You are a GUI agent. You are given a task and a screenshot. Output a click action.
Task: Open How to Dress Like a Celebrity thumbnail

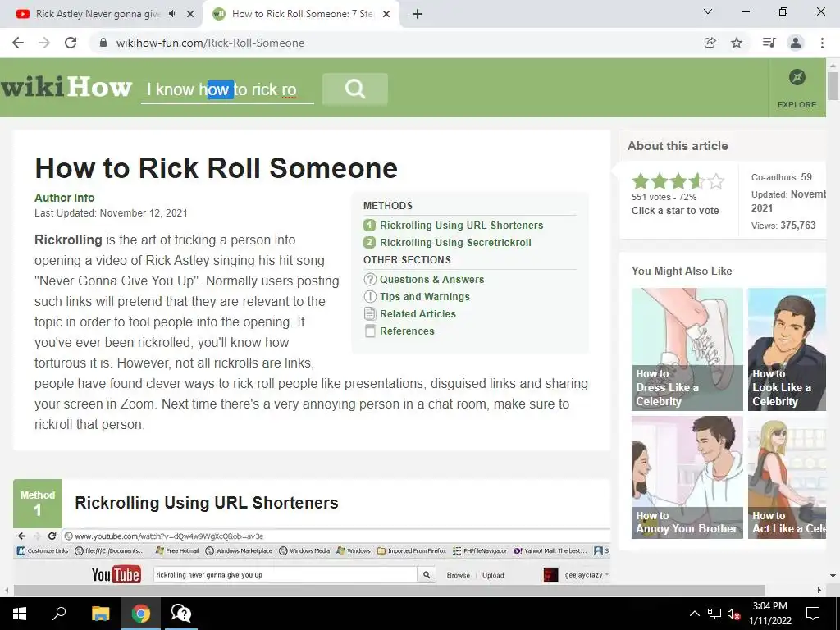[x=687, y=349]
